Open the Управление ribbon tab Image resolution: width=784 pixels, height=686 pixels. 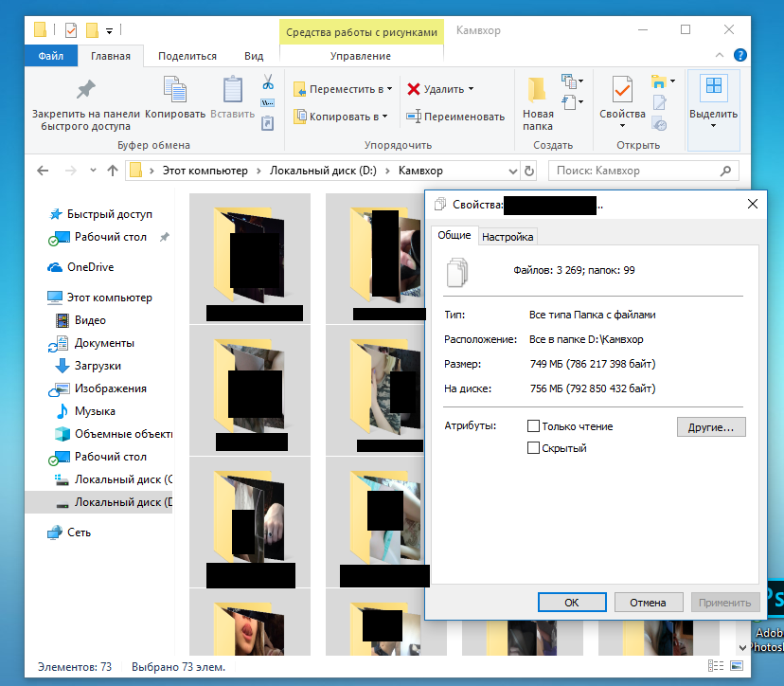[x=361, y=56]
